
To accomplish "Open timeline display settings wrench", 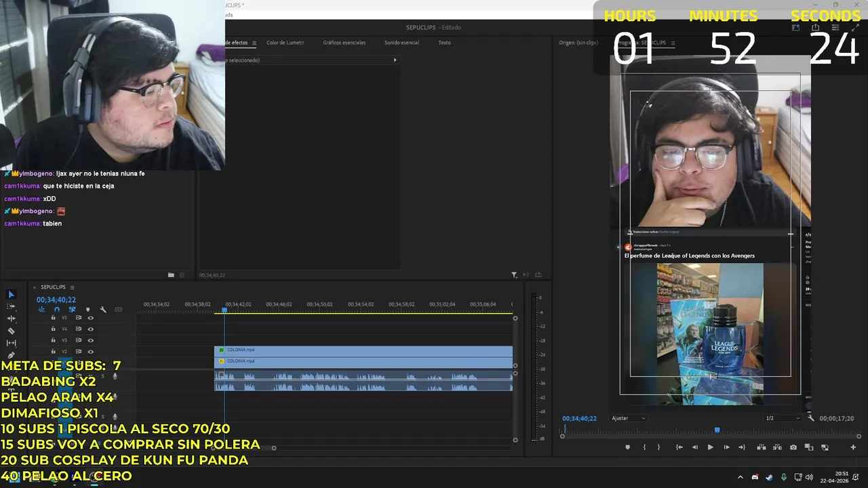I will 103,310.
